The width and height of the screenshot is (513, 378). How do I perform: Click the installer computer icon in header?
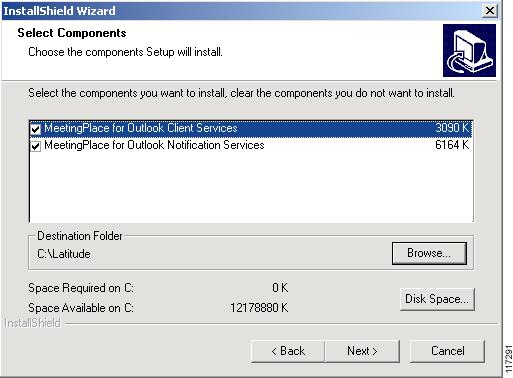point(469,50)
